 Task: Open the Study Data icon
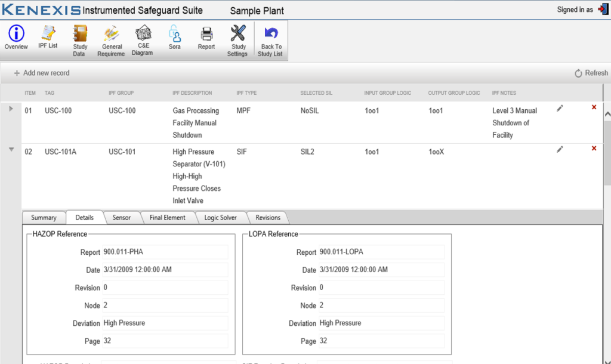[x=80, y=41]
